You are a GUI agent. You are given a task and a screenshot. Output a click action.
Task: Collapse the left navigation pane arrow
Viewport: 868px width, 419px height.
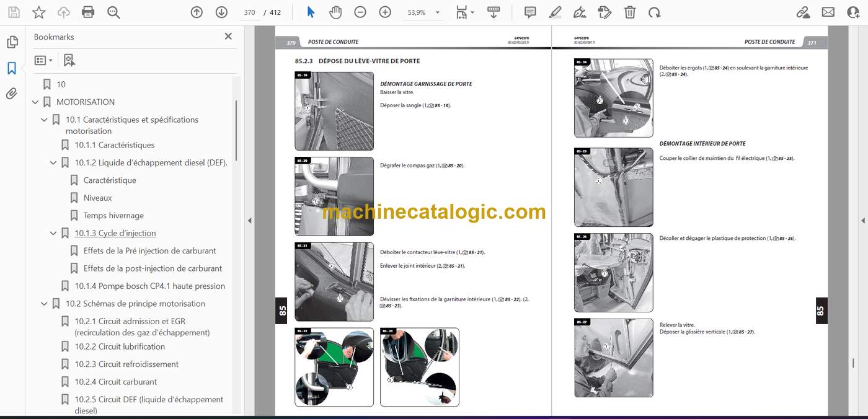[249, 221]
